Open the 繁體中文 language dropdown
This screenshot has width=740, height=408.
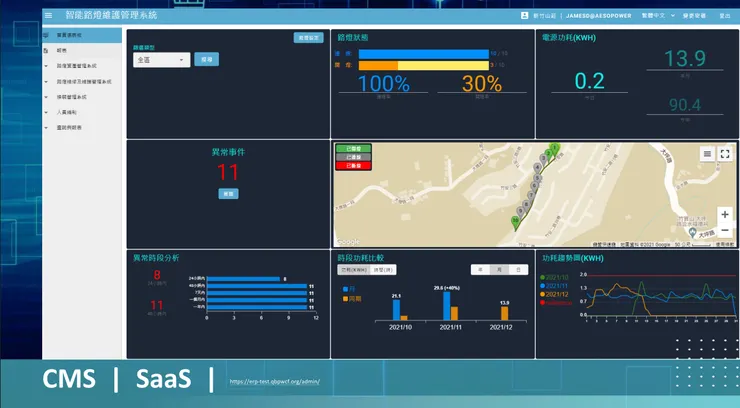tap(657, 16)
